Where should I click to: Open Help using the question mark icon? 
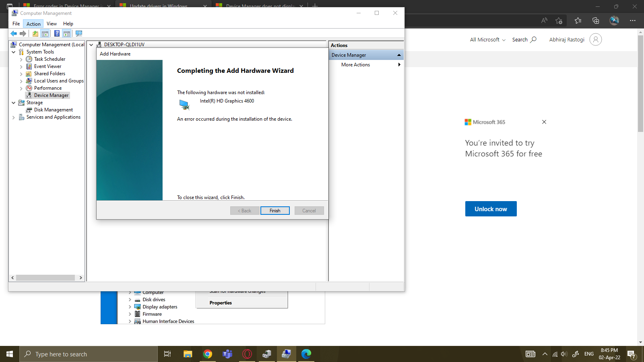[57, 33]
